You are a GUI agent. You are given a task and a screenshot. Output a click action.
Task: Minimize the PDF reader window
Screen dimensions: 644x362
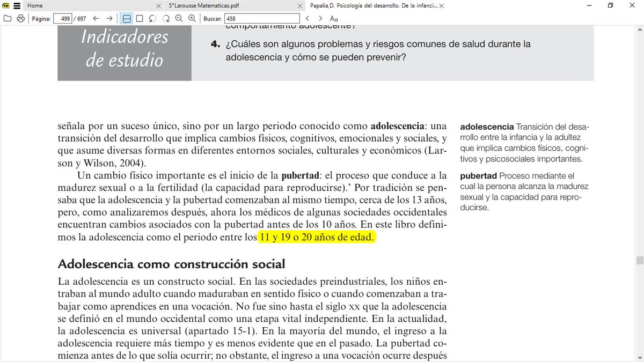[x=588, y=5]
